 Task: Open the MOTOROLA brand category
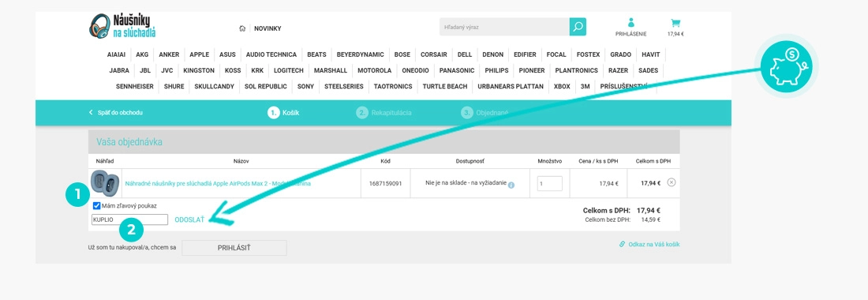(x=374, y=71)
